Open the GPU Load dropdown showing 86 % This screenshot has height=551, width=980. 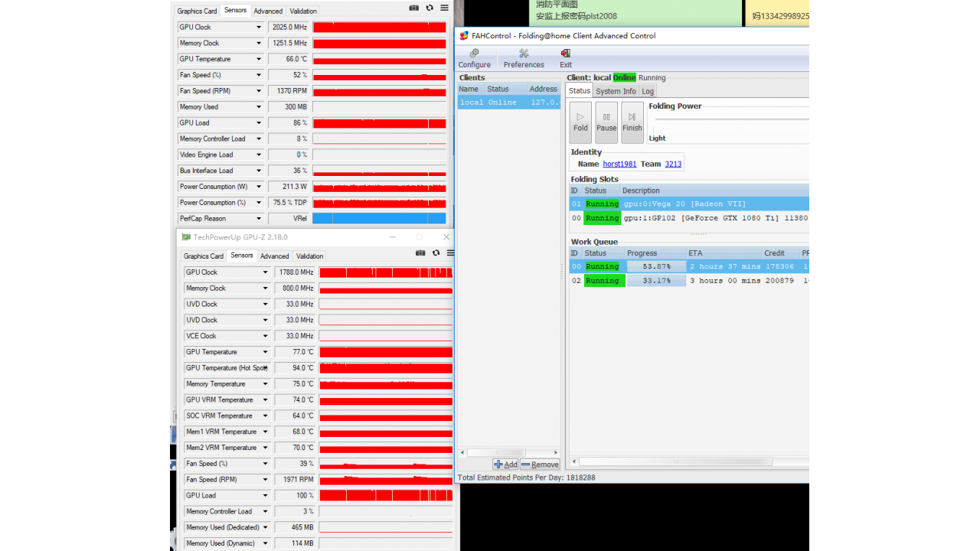point(259,123)
